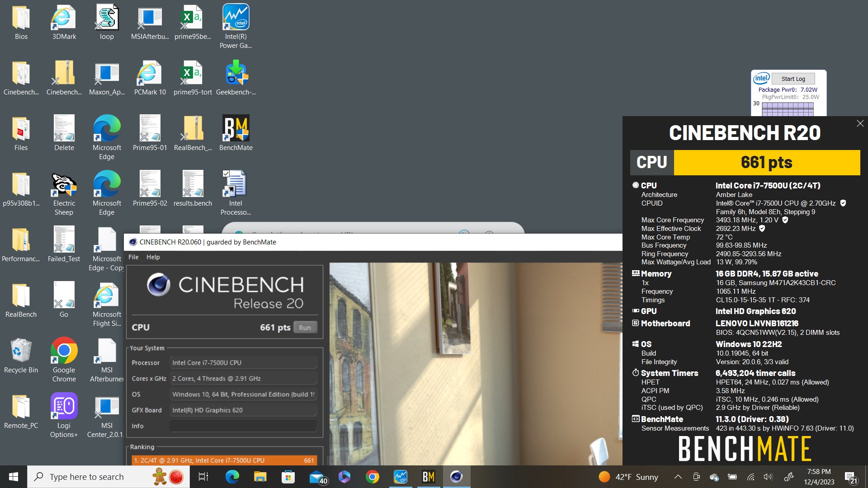Open network Wi-Fi settings tray icon
Viewport: 868px width, 488px height.
pos(750,477)
